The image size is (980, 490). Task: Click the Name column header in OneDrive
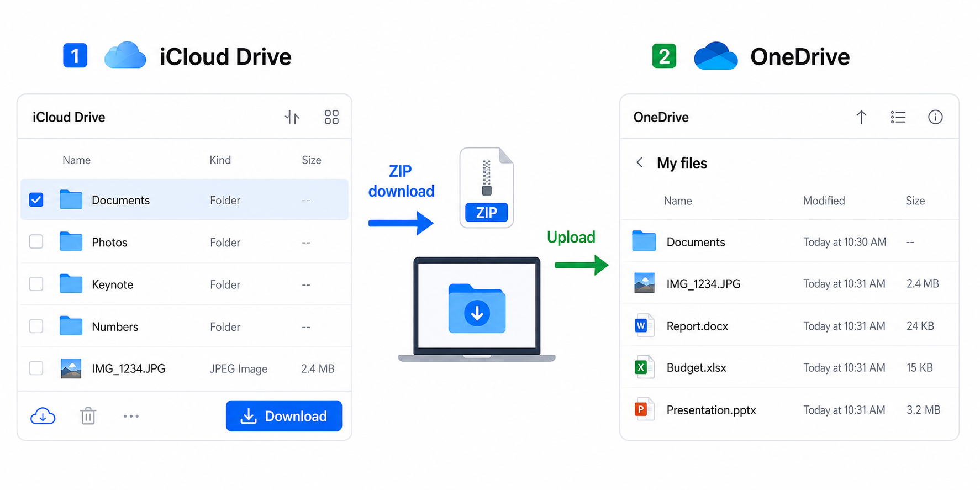[x=678, y=201]
